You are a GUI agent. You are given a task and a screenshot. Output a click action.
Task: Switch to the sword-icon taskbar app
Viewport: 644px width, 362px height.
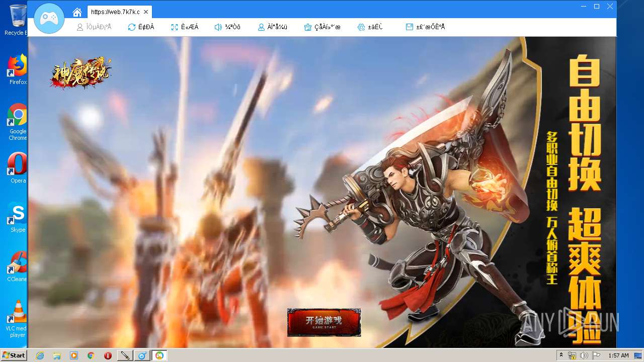pos(125,355)
